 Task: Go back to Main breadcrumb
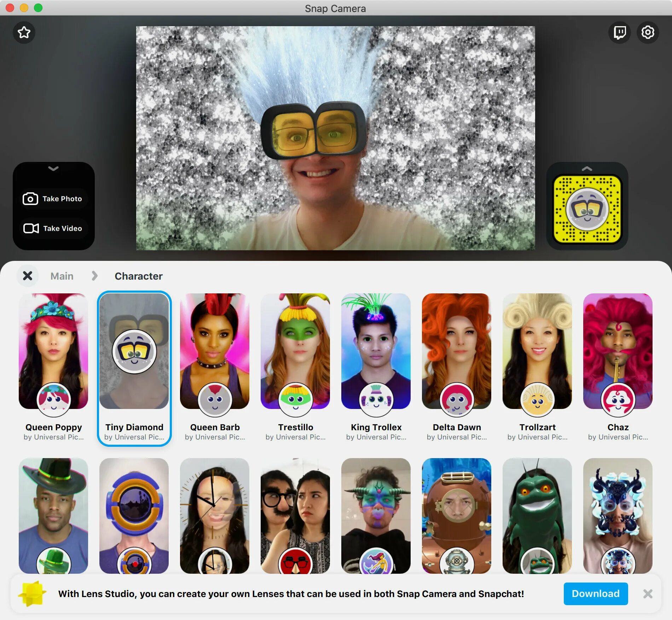[62, 276]
